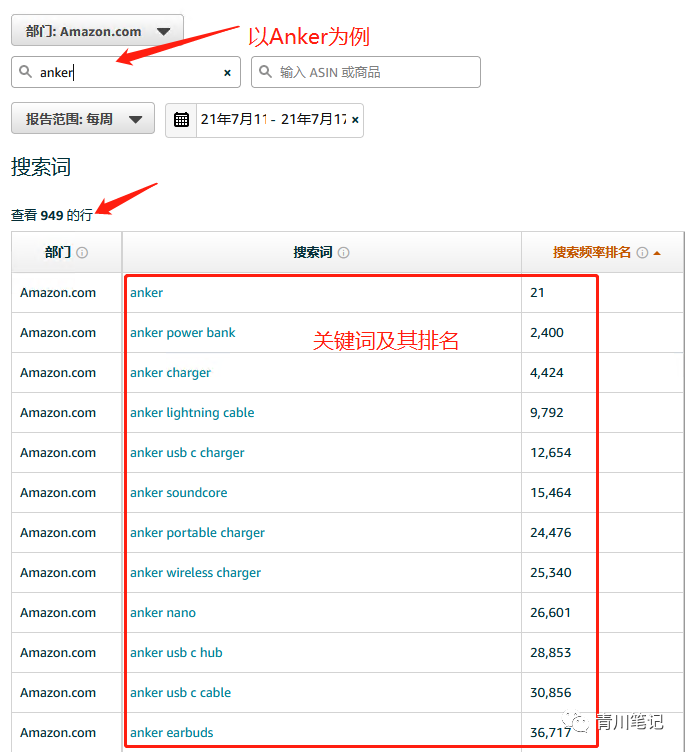This screenshot has height=752, width=685.
Task: Select the rank value 24,476
Action: coord(551,533)
